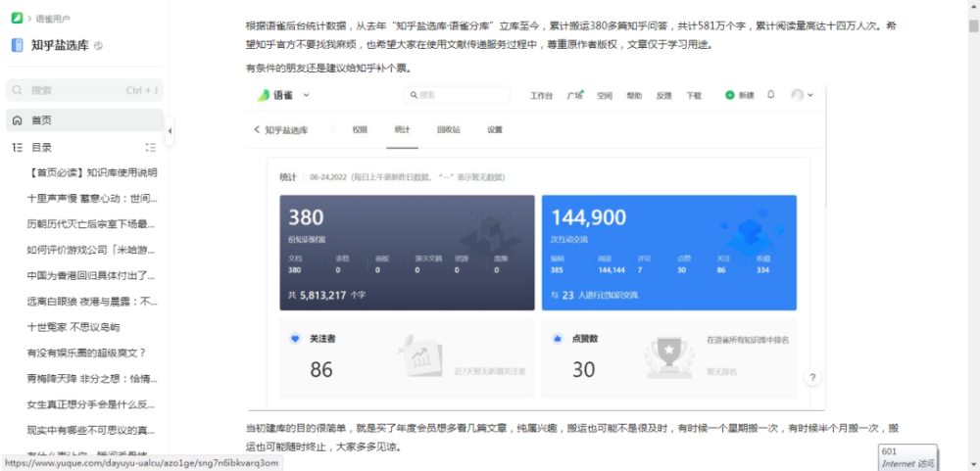Open 中国为香港回归具体付出了 article
The width and height of the screenshot is (980, 471).
(x=91, y=275)
